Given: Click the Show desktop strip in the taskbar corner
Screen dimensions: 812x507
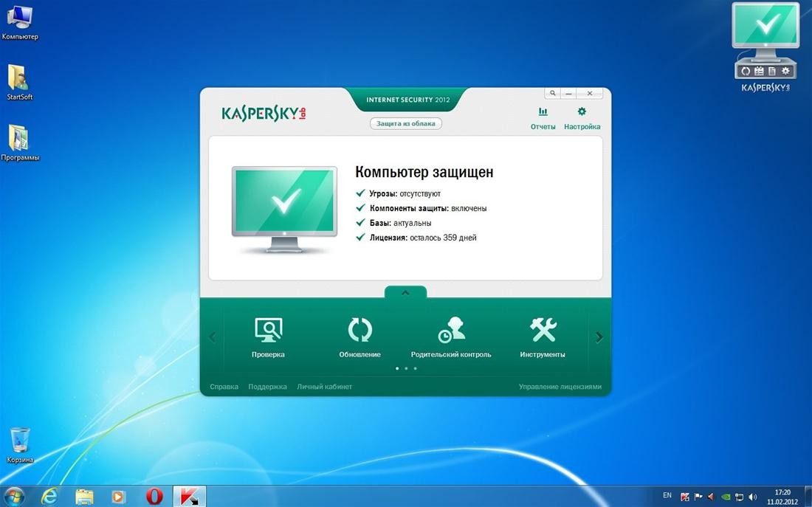Looking at the screenshot, I should click(x=808, y=497).
